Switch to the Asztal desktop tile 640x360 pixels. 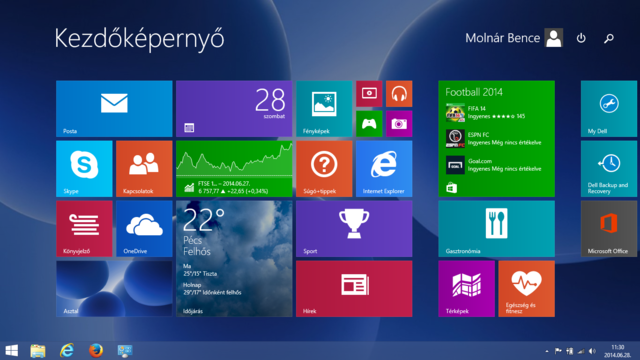[114, 289]
